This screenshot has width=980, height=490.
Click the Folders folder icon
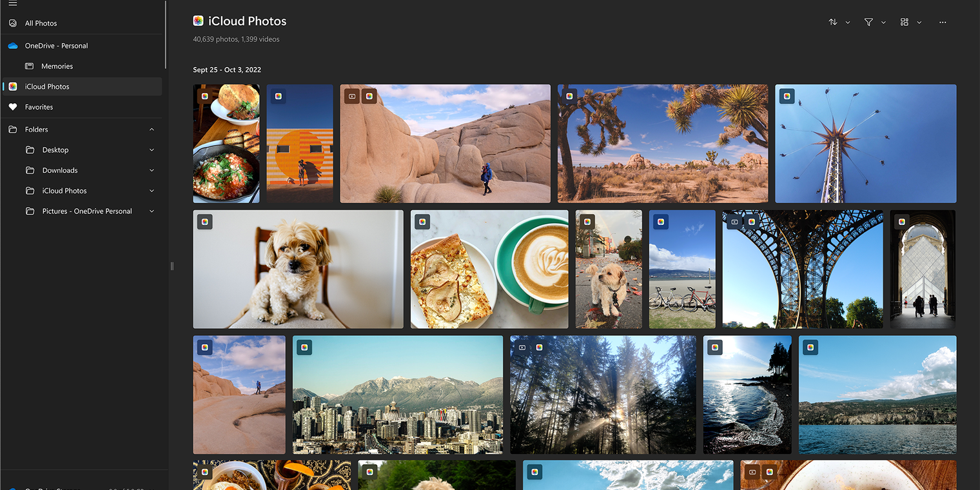[x=13, y=130]
